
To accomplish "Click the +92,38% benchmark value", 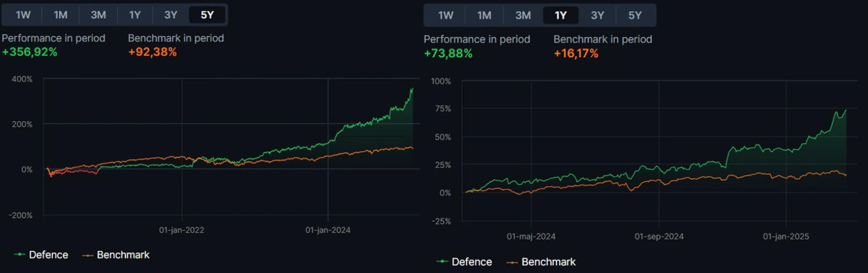I will click(152, 52).
